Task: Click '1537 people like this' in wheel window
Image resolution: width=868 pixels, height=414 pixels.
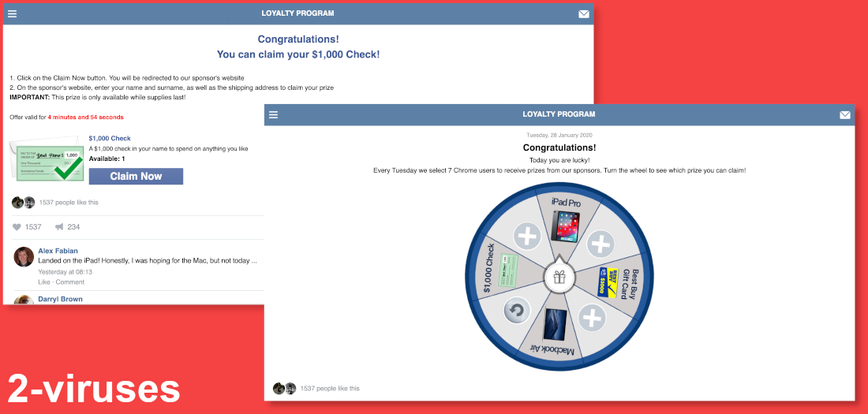Action: [x=330, y=389]
